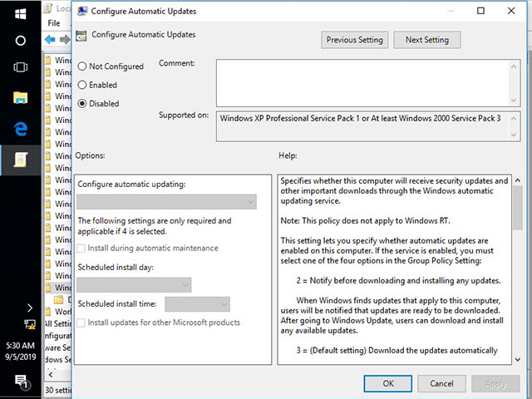Click the Cancel button
Viewport: 532px width, 399px height.
coord(441,383)
